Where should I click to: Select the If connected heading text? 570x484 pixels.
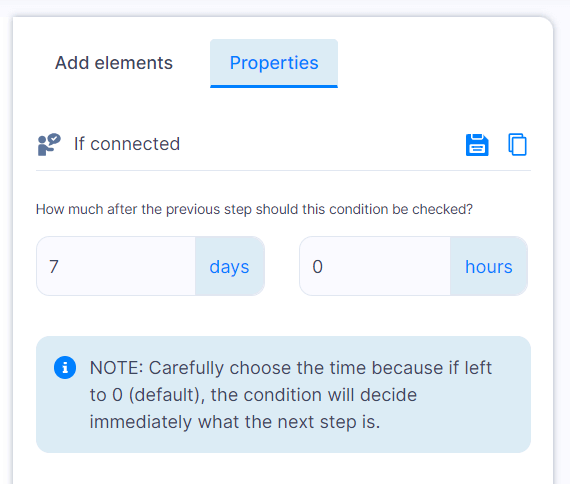pos(127,144)
